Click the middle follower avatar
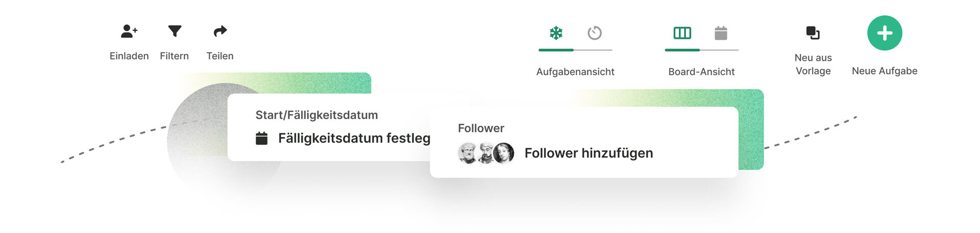Image resolution: width=980 pixels, height=233 pixels. click(485, 153)
